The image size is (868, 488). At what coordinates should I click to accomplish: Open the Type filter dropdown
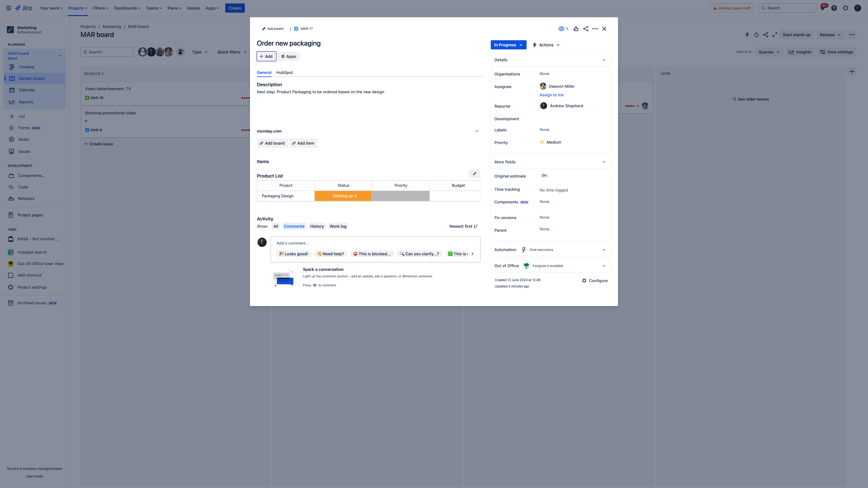click(200, 52)
